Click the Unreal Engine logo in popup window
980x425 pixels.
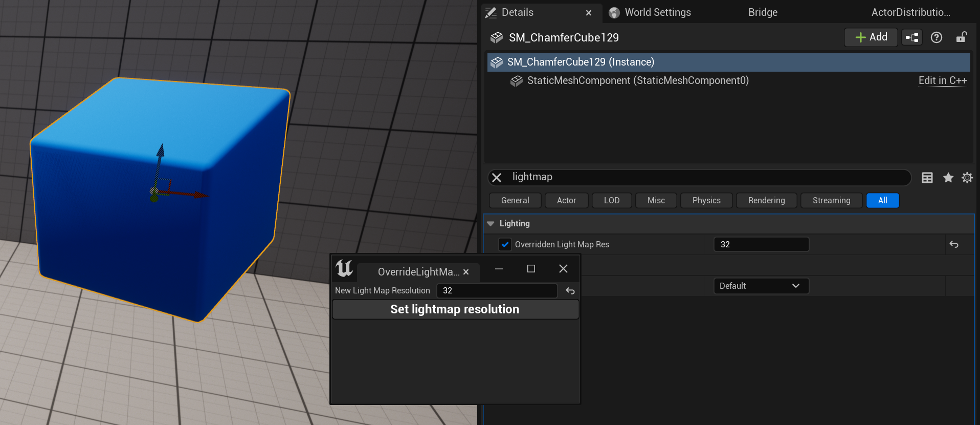[x=344, y=268]
